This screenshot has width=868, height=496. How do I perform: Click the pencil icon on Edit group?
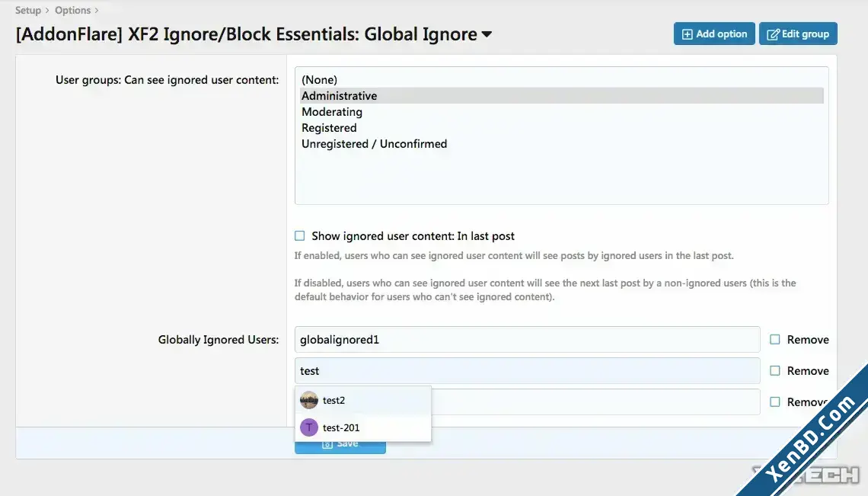(x=773, y=34)
